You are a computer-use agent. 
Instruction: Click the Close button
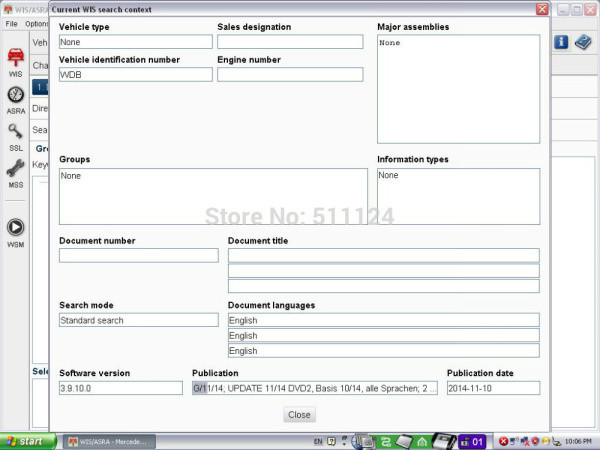(299, 414)
